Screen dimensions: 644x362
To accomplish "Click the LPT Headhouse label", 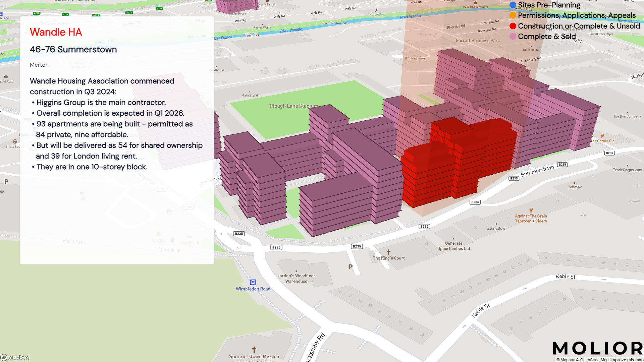I will click(414, 58).
